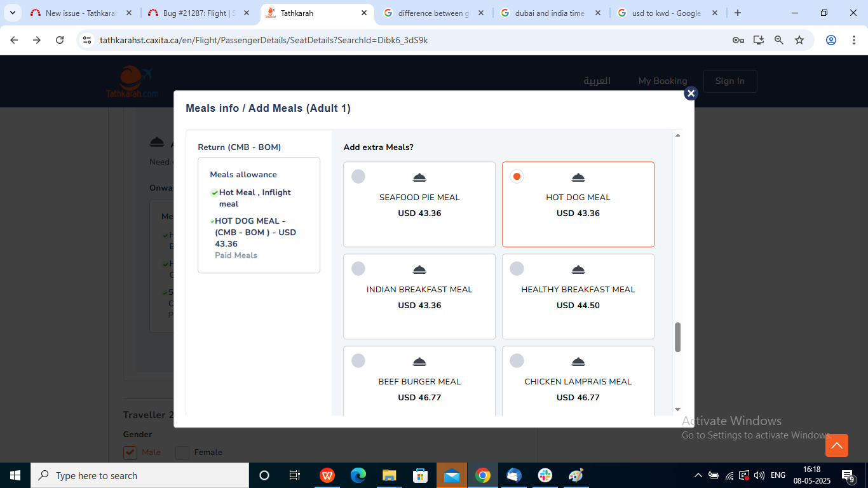This screenshot has width=868, height=488.
Task: Close the Meals info modal dialog
Action: [x=691, y=93]
